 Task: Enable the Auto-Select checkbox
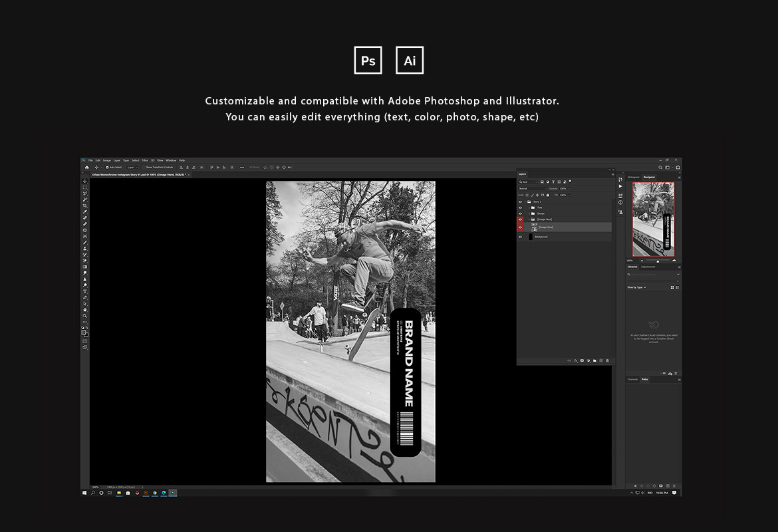pos(106,168)
